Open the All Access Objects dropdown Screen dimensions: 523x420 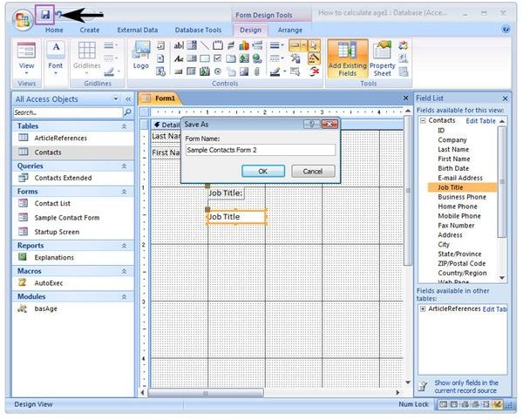pos(116,99)
